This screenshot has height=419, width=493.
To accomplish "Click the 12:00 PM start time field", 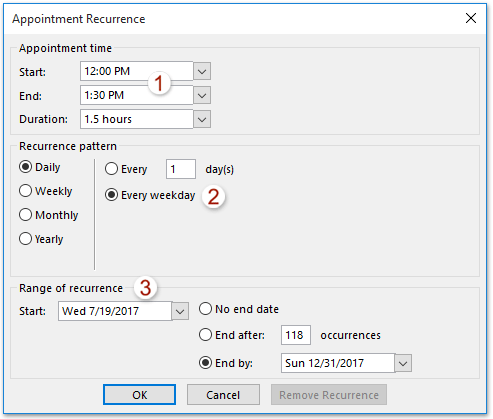I will pyautogui.click(x=136, y=71).
